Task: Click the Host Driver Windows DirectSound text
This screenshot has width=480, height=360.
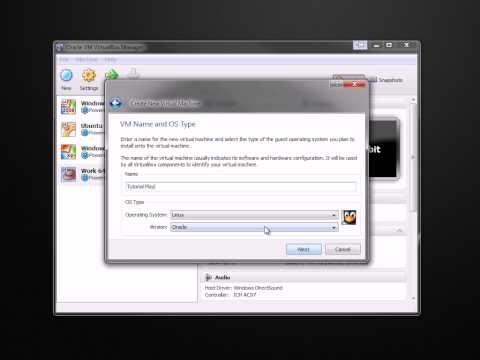Action: tap(244, 288)
